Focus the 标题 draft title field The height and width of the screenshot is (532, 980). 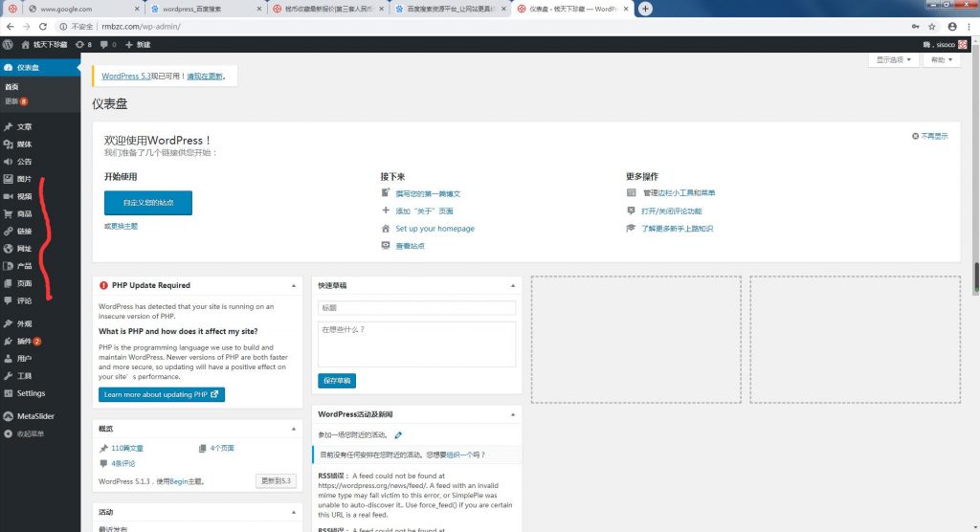[x=417, y=307]
